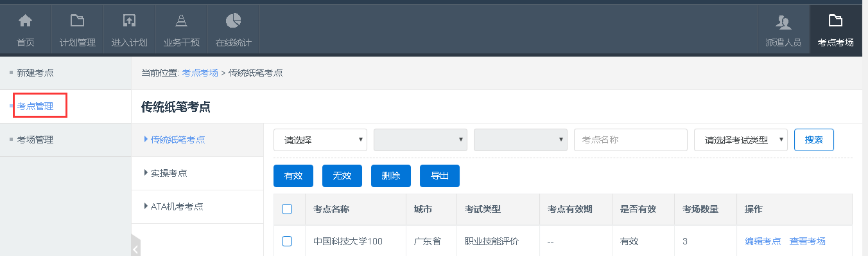
Task: Click the 考试类型 column header
Action: click(x=483, y=209)
